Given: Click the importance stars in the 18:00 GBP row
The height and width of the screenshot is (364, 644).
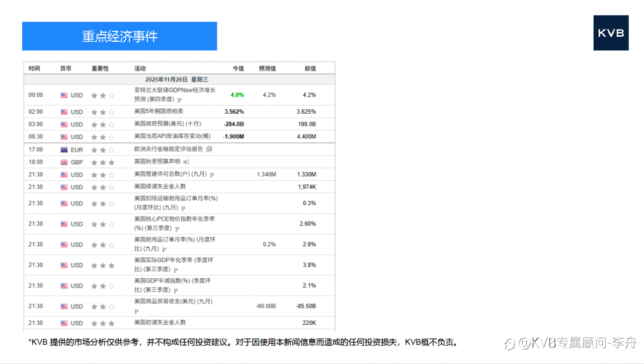Looking at the screenshot, I should coord(103,162).
